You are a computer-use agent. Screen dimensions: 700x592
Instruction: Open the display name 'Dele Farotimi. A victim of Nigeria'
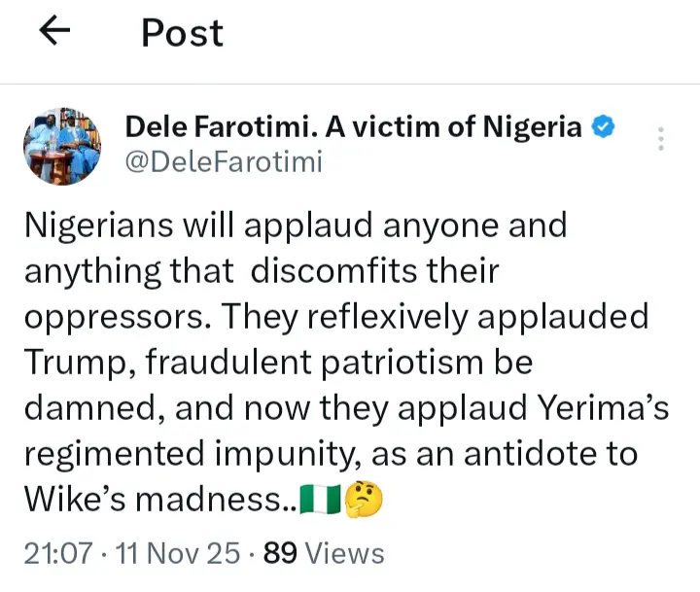click(x=354, y=126)
